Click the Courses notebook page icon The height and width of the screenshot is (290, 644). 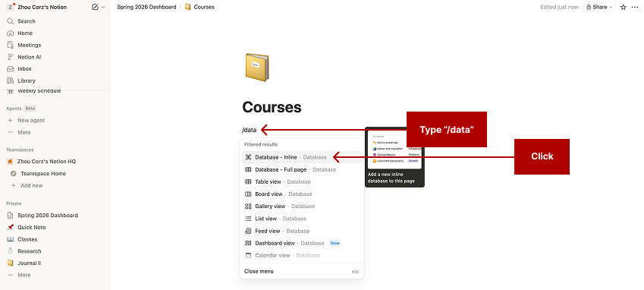coord(257,67)
